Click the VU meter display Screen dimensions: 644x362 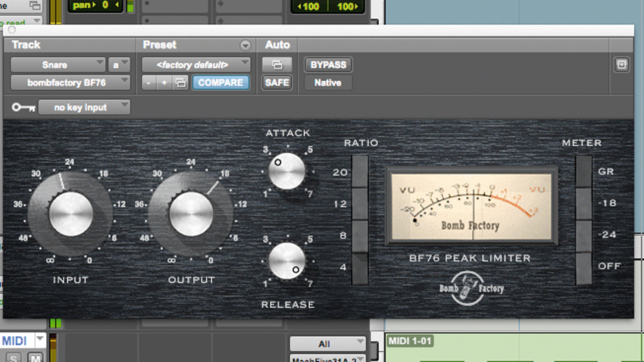click(x=471, y=207)
